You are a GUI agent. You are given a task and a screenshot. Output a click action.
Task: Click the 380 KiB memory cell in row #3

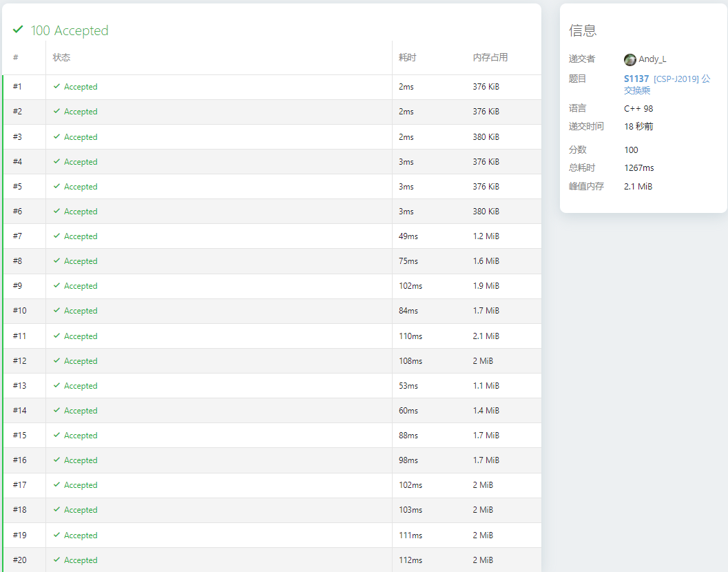pos(486,137)
